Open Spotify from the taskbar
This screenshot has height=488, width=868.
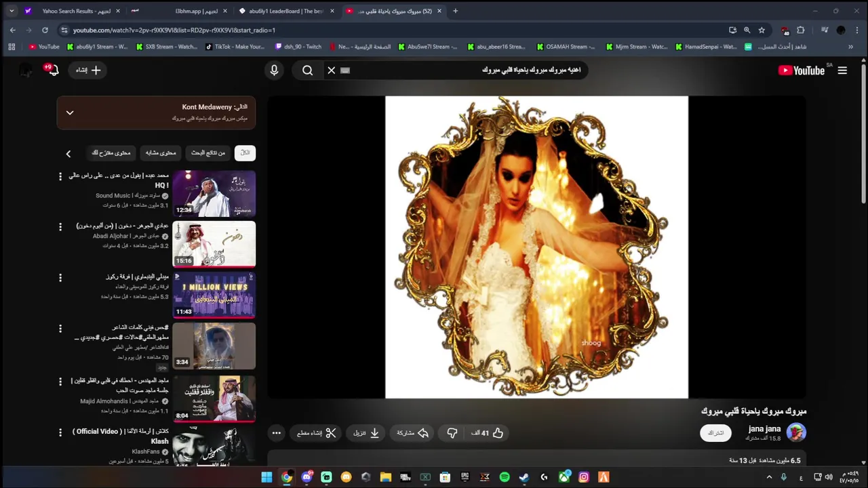(x=505, y=477)
